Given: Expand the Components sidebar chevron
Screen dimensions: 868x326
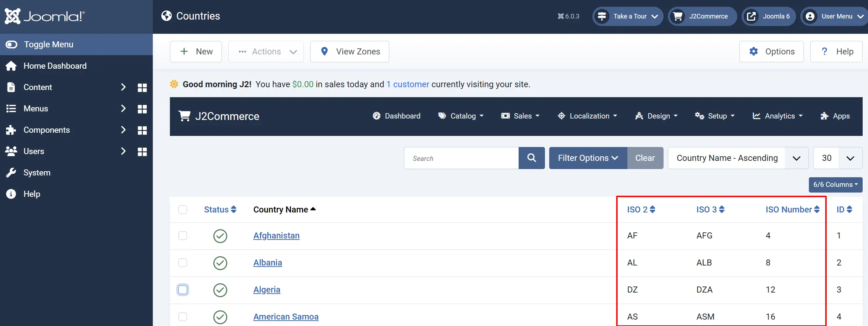Looking at the screenshot, I should [x=123, y=130].
